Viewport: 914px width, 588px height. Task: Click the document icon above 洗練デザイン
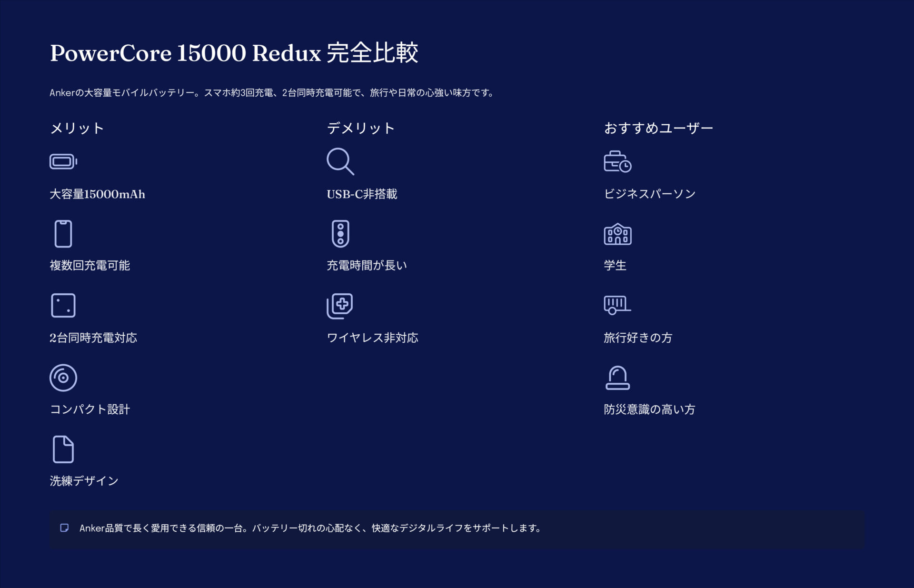pyautogui.click(x=63, y=448)
